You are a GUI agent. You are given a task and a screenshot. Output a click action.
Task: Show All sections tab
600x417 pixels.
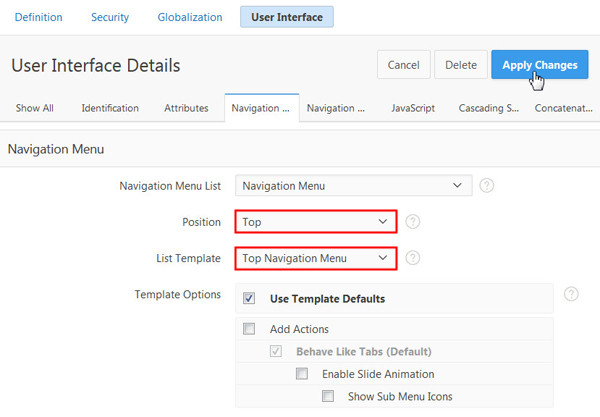pyautogui.click(x=34, y=108)
